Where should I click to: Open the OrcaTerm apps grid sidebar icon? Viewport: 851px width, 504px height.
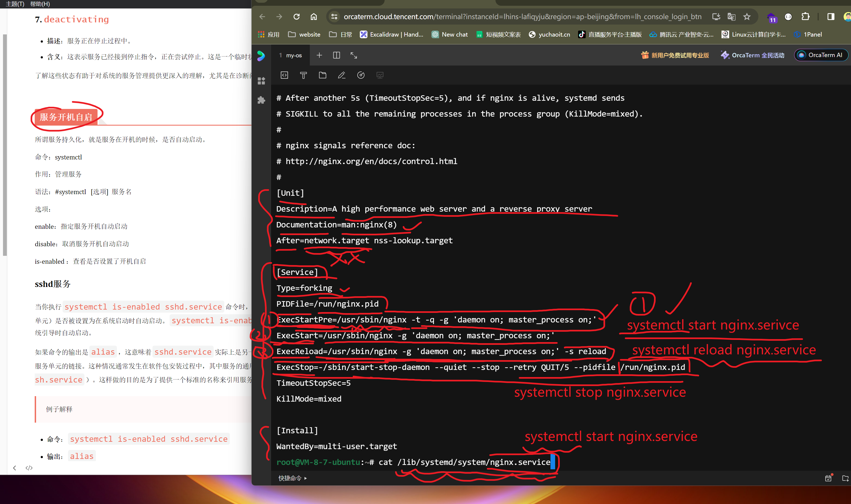pyautogui.click(x=261, y=81)
